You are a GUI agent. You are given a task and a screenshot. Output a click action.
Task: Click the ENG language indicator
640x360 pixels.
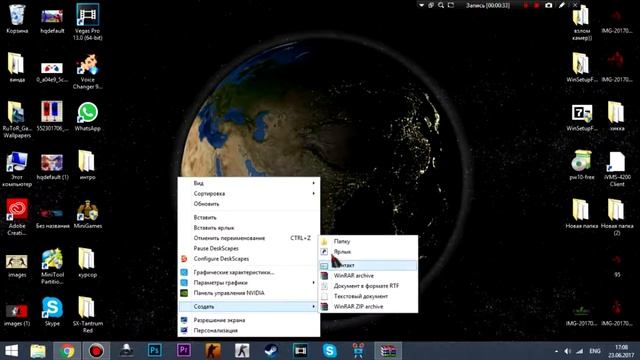[x=595, y=351]
